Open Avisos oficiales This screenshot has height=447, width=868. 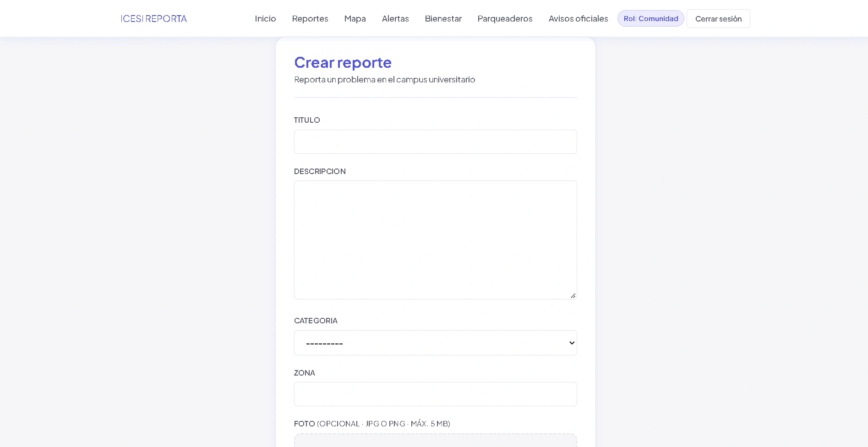tap(579, 19)
